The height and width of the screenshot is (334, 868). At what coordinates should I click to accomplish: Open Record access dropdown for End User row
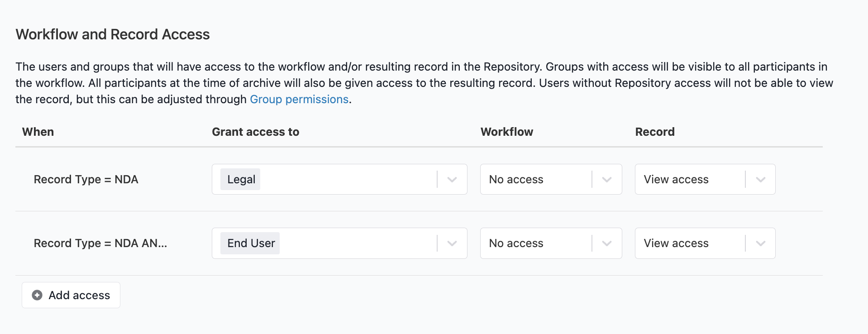pyautogui.click(x=705, y=243)
